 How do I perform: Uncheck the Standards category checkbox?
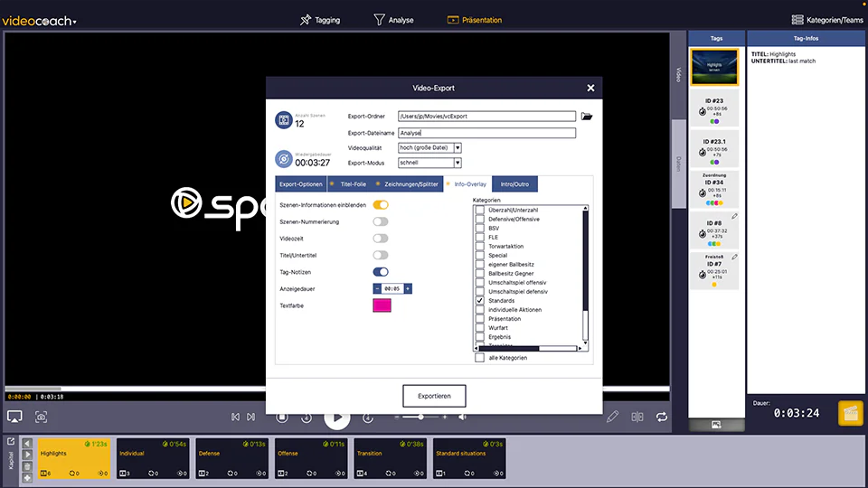point(480,300)
